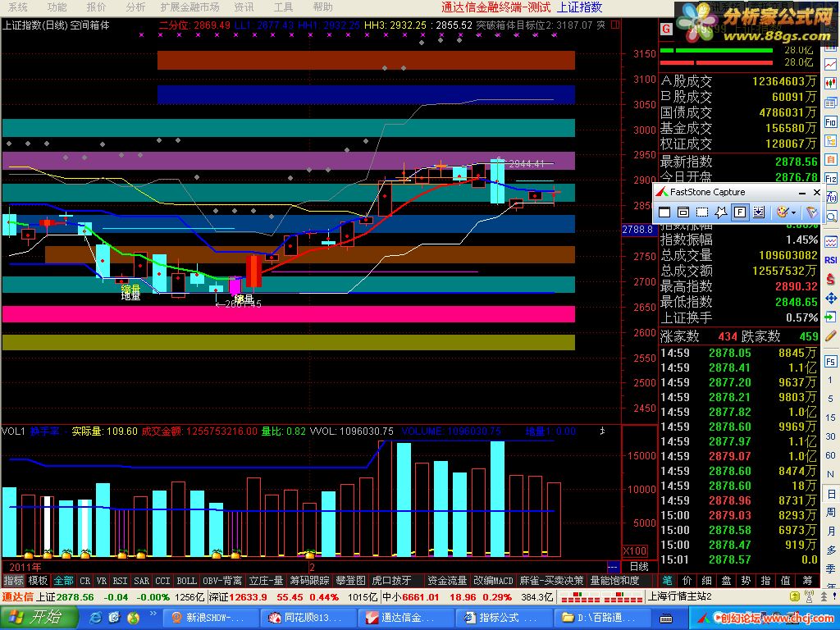Open the 功能 menu
Image resolution: width=840 pixels, height=630 pixels.
(57, 7)
